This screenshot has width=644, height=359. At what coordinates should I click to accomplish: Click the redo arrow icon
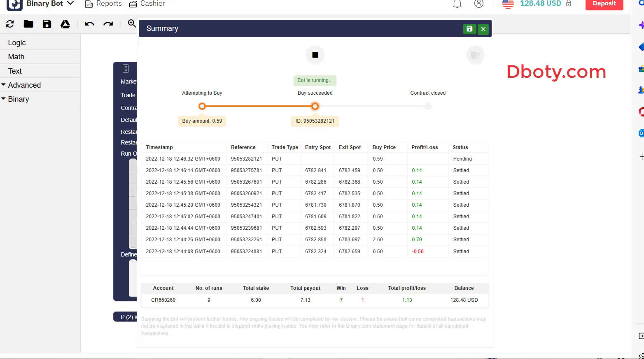[x=108, y=24]
